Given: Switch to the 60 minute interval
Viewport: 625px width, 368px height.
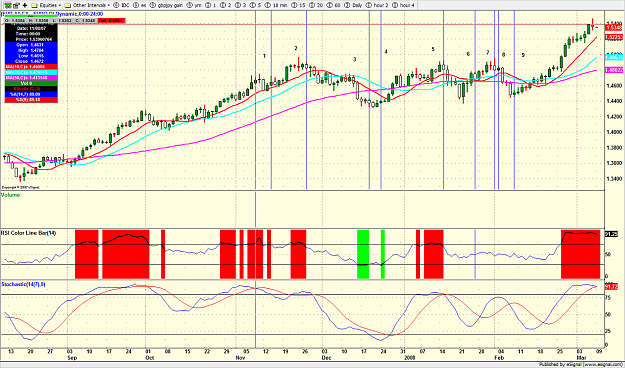Looking at the screenshot, I should [x=333, y=6].
